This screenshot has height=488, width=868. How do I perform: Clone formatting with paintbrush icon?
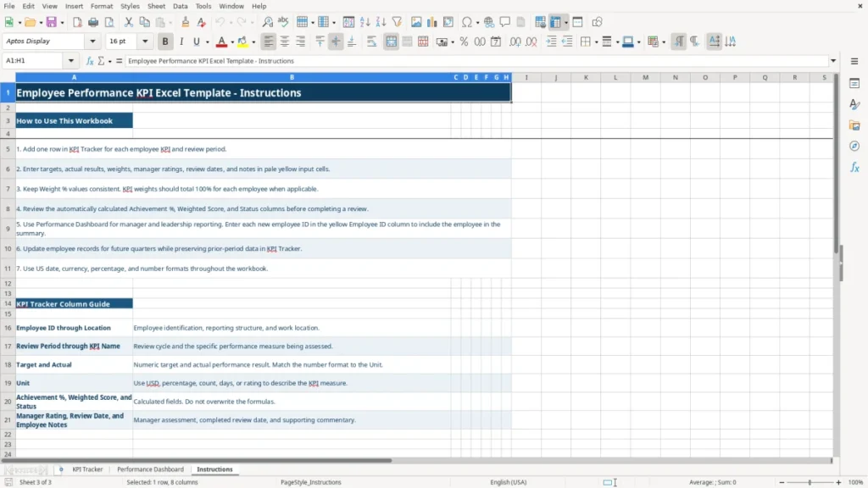point(186,22)
